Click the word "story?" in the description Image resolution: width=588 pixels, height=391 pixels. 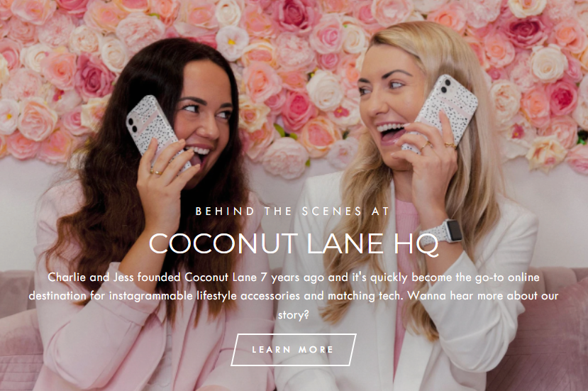(293, 314)
